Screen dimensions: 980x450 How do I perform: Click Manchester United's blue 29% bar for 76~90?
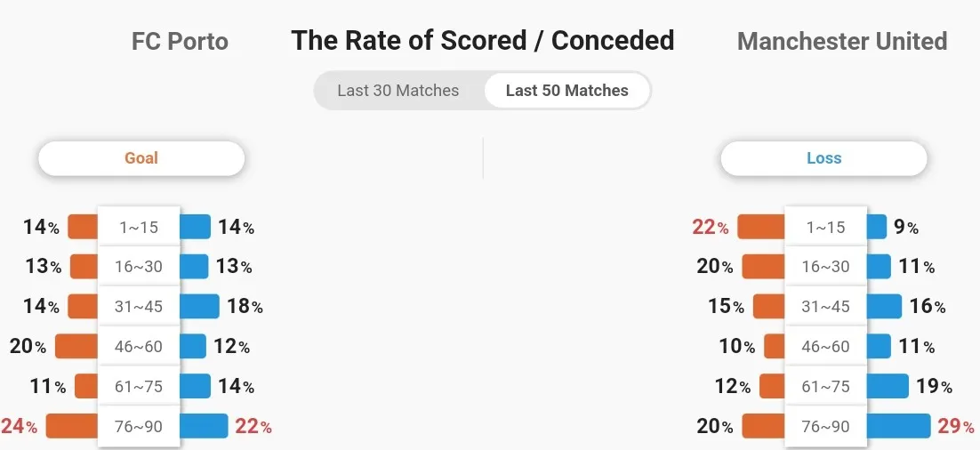tap(898, 426)
